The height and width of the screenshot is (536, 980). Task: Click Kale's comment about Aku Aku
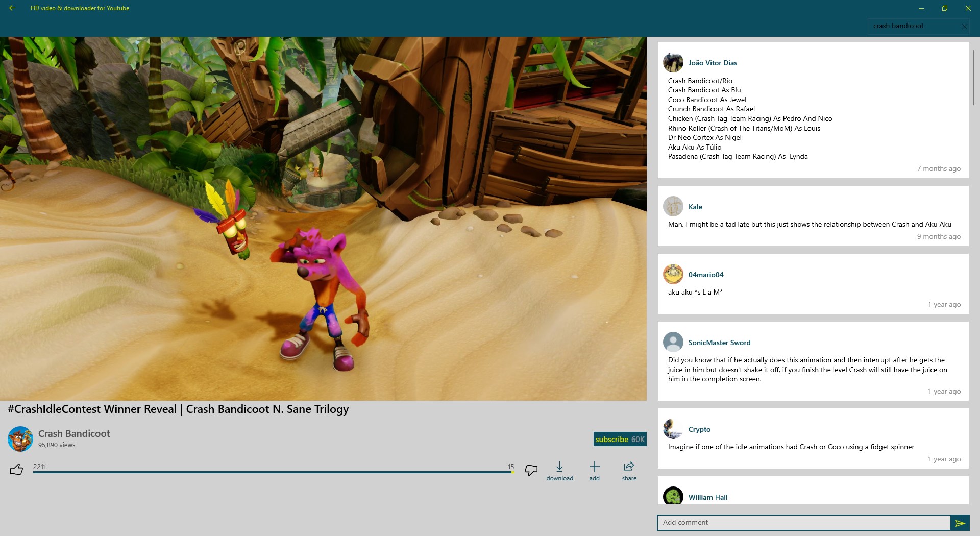click(x=810, y=224)
